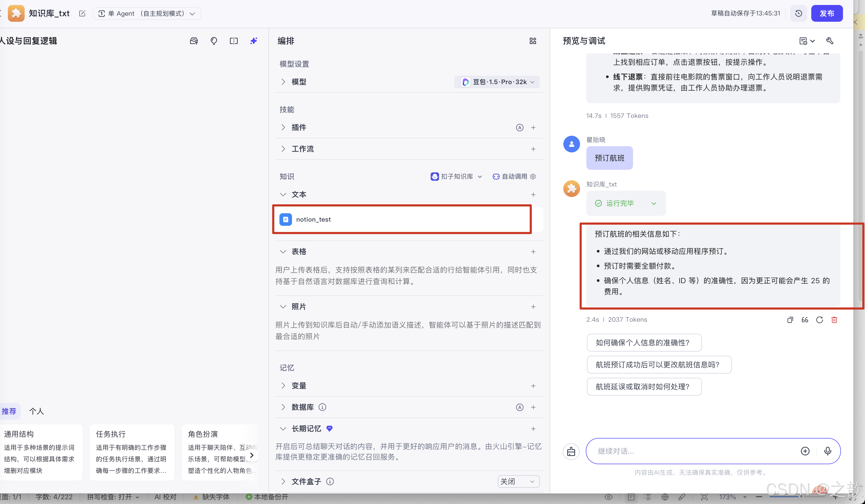Click suggested question 如何确保个人信息的准确性?
Viewport: 865px width, 504px height.
[644, 342]
